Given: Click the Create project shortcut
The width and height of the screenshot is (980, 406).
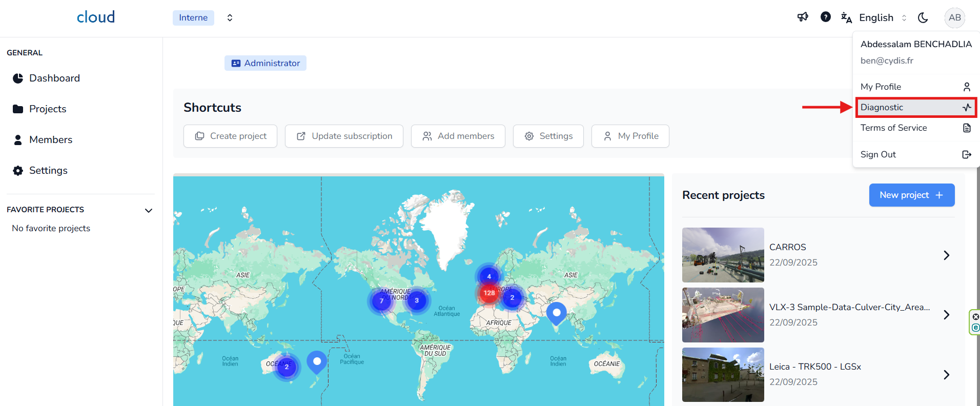Looking at the screenshot, I should click(230, 136).
